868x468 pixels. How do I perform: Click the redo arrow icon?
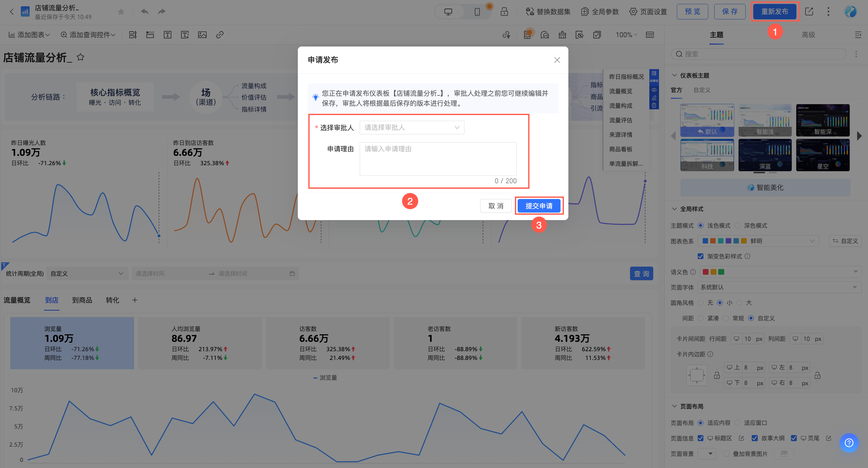pos(162,12)
